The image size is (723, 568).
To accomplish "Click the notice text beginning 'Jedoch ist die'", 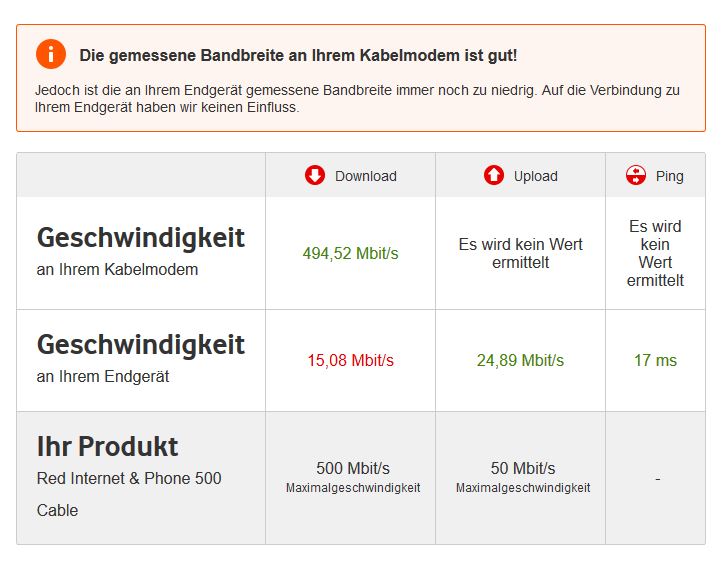I will [357, 99].
